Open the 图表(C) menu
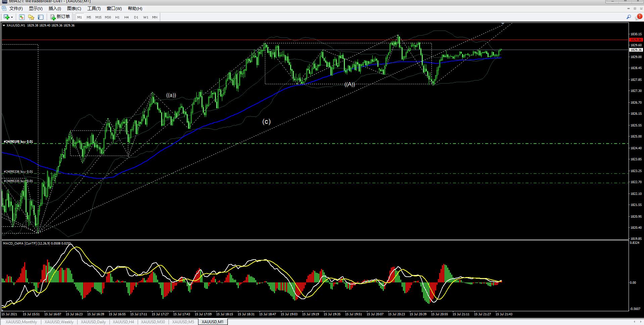The width and height of the screenshot is (644, 325). (x=74, y=8)
